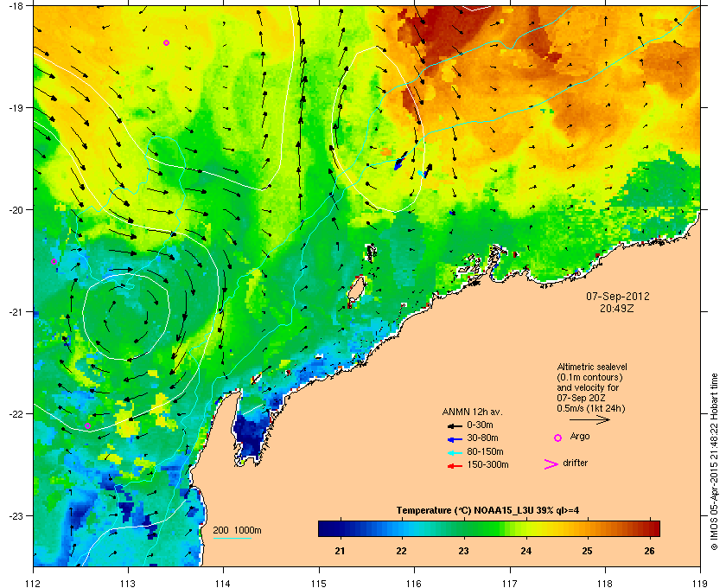Click the '0-30m' depth label
726x588 pixels.
481,425
